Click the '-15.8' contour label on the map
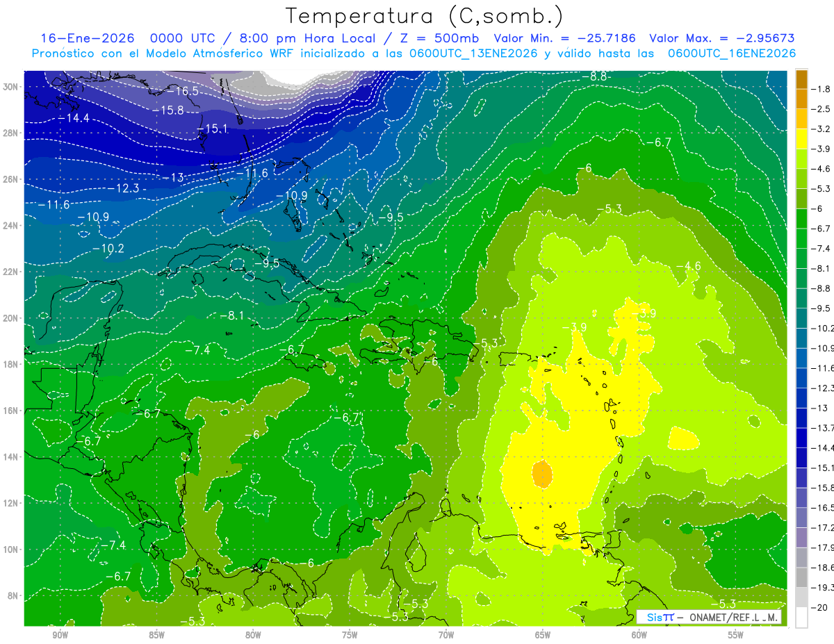 click(x=167, y=110)
